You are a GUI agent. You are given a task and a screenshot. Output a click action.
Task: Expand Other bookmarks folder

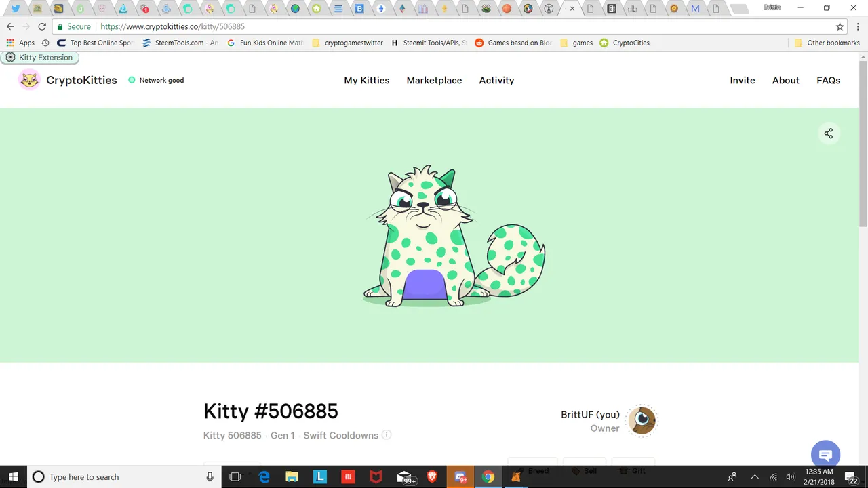(827, 43)
